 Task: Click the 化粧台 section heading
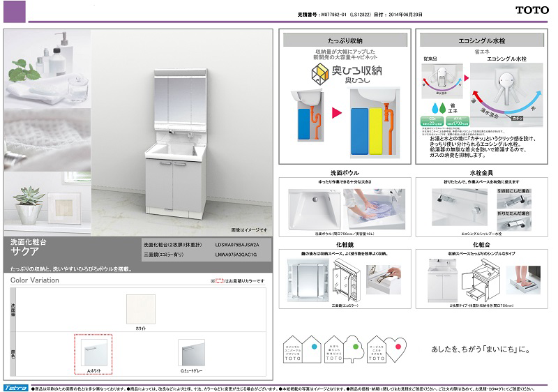click(481, 245)
